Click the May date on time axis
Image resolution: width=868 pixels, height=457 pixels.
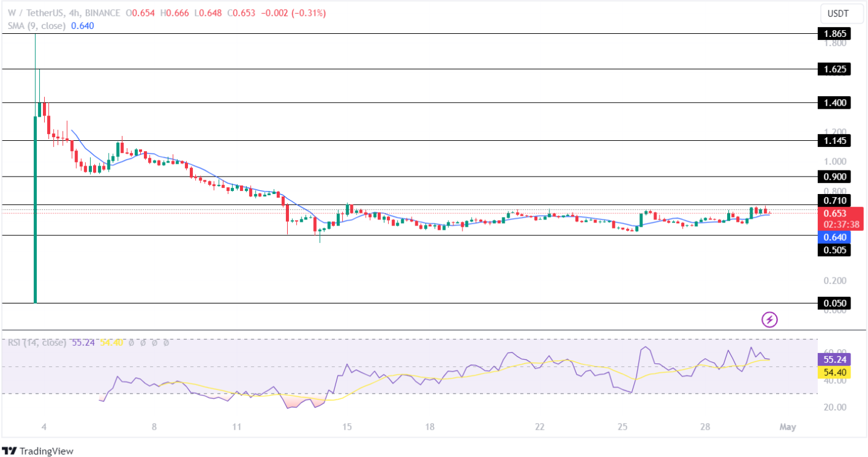[x=788, y=427]
